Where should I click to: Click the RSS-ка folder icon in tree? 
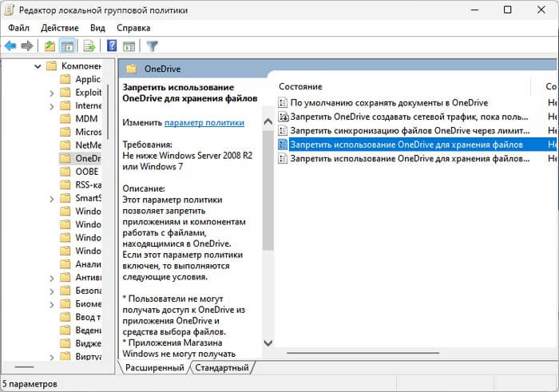coord(65,184)
